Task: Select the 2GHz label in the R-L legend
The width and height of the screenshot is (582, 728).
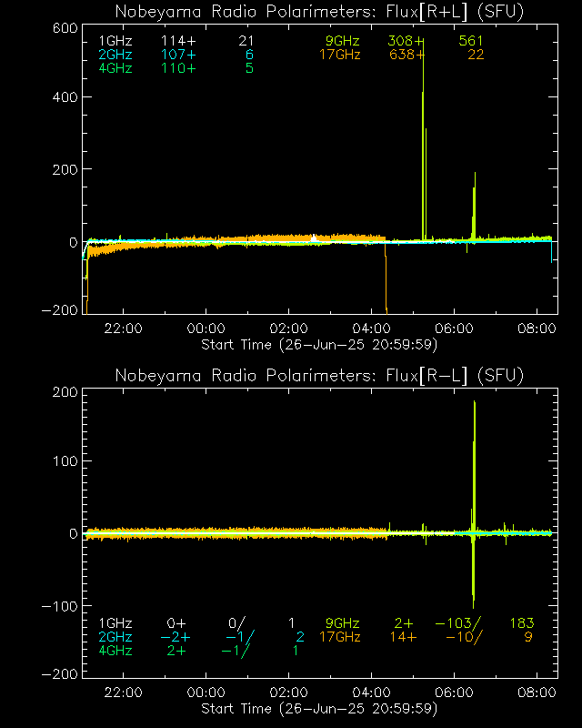Action: (115, 636)
